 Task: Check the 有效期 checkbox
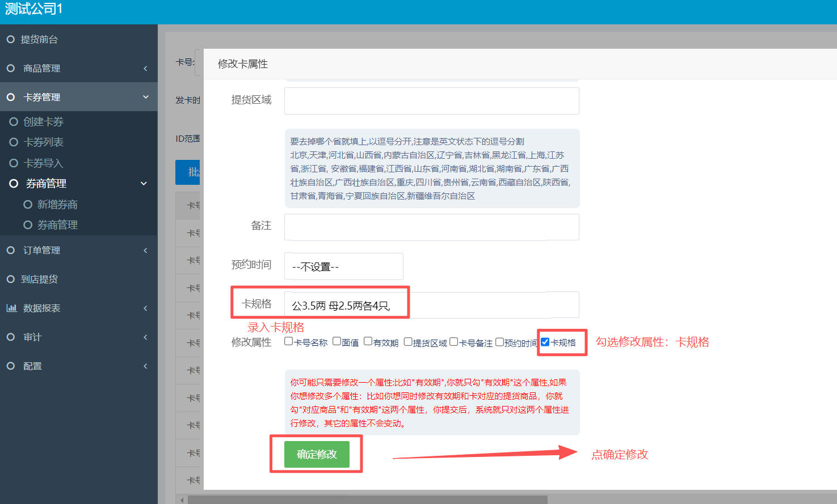pyautogui.click(x=368, y=341)
